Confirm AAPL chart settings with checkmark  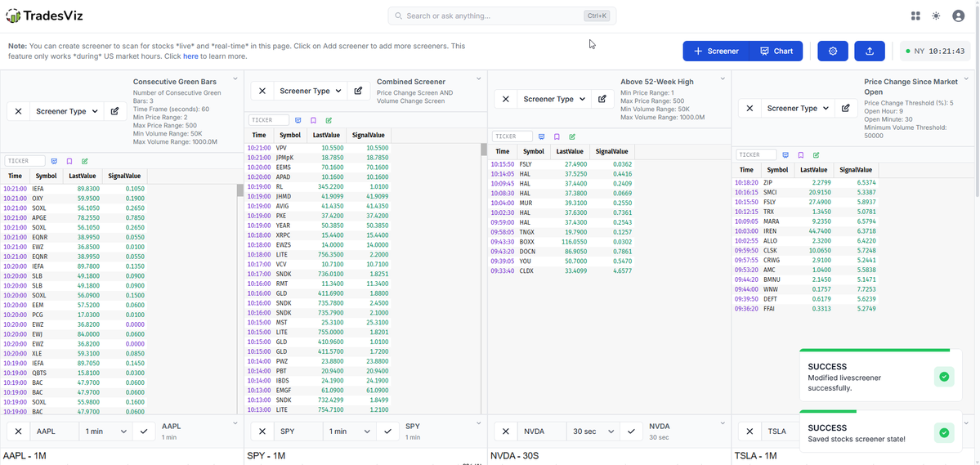click(x=144, y=431)
